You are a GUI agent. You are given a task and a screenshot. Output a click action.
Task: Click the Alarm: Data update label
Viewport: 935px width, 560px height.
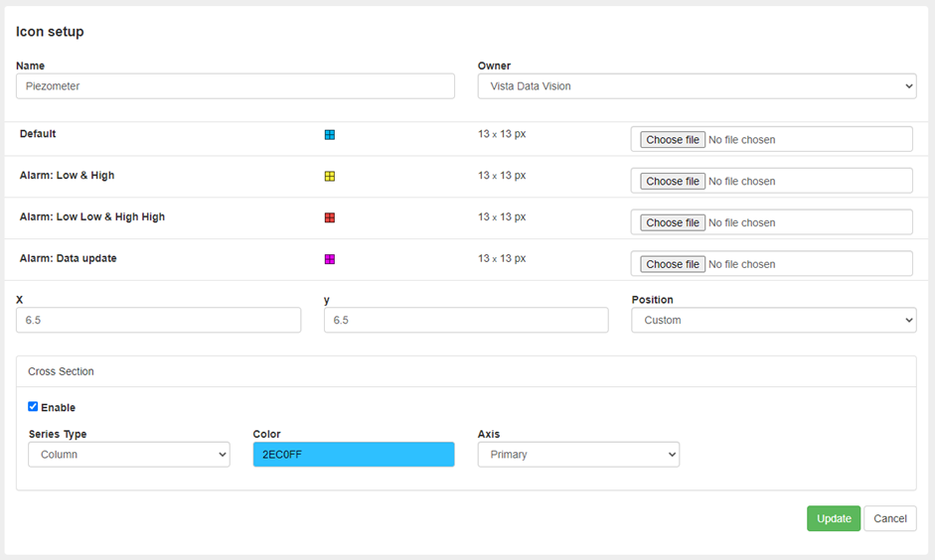(x=68, y=258)
